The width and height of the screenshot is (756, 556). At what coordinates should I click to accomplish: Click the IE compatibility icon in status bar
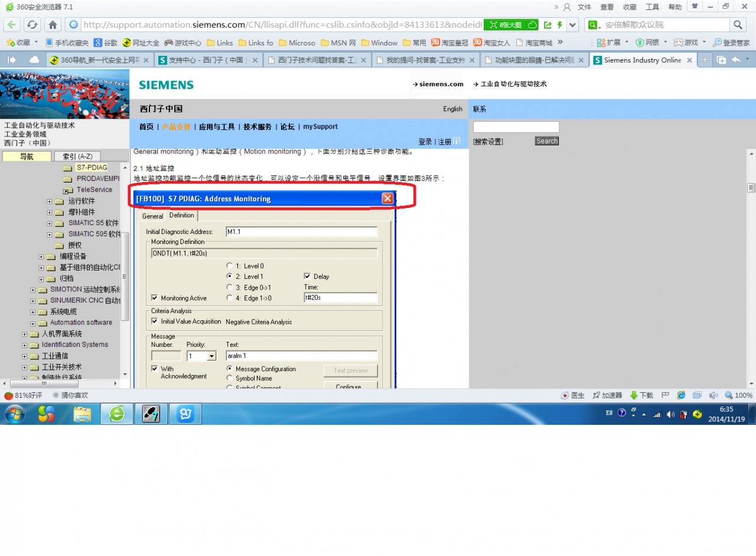tap(681, 395)
